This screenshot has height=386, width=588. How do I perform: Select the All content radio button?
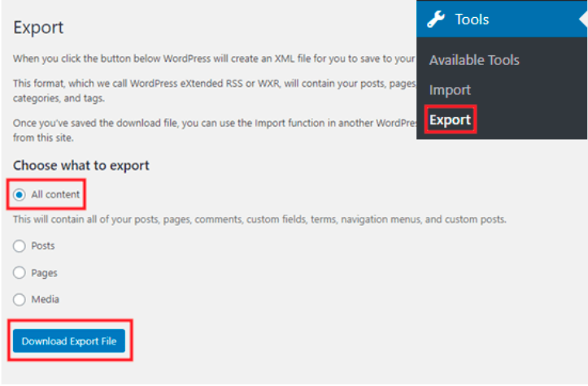coord(20,194)
